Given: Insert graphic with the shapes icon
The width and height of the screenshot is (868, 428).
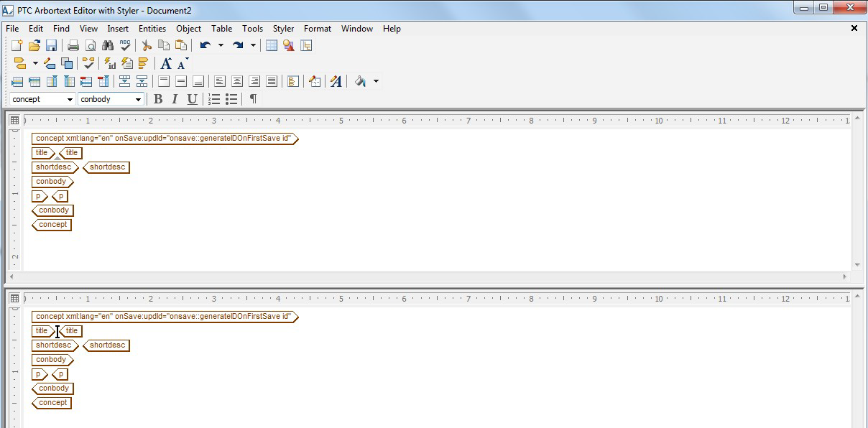Looking at the screenshot, I should point(289,45).
